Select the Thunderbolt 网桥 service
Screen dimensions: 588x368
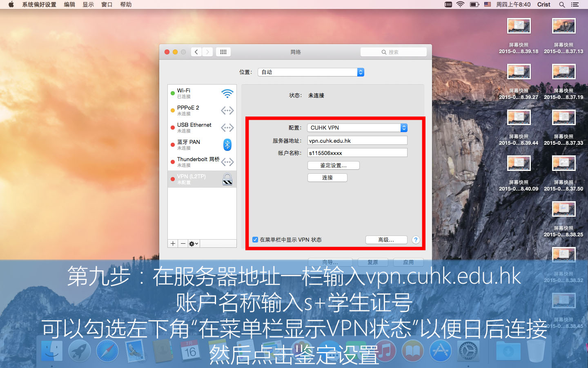click(x=202, y=162)
